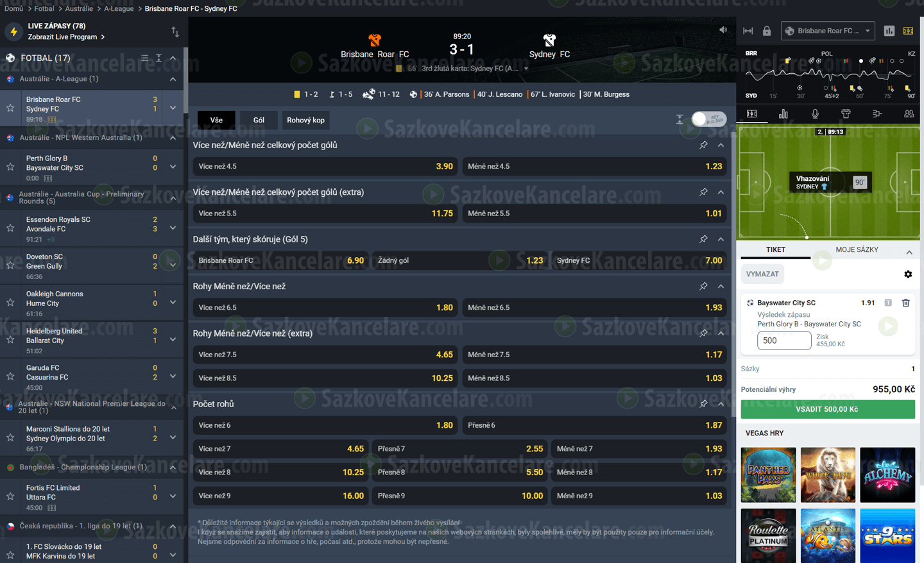Toggle the Bet Builder switch
The image size is (924, 563).
(x=709, y=119)
